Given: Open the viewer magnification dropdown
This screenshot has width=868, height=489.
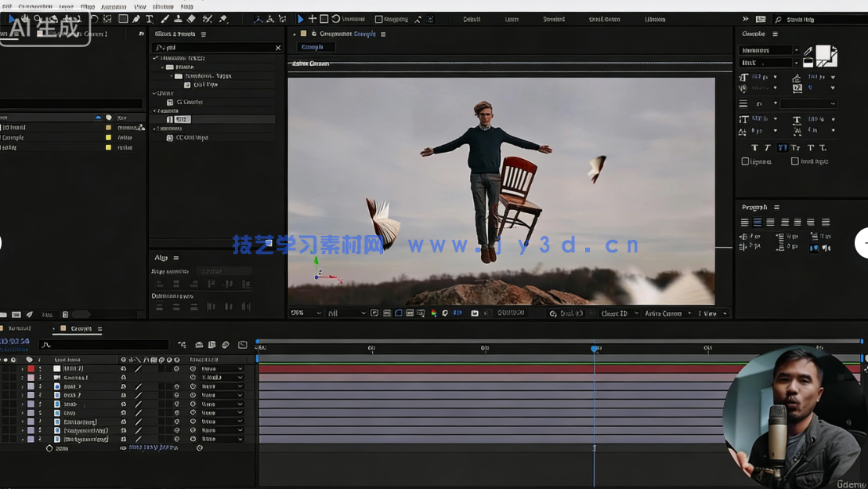Looking at the screenshot, I should point(306,313).
